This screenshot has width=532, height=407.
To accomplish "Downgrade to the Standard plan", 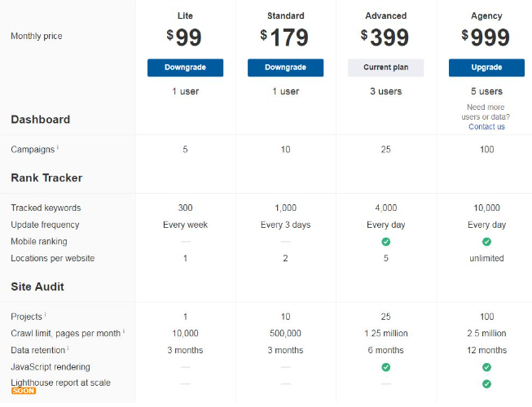I will click(285, 68).
